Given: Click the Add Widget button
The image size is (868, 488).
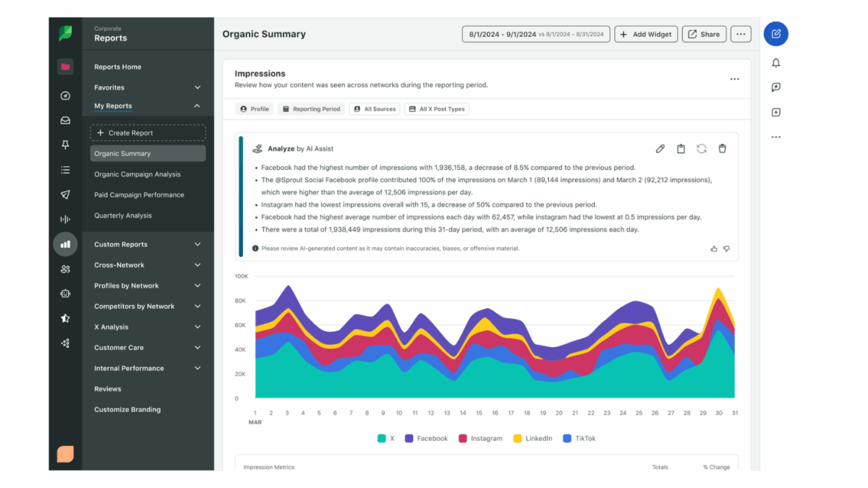Looking at the screenshot, I should tap(647, 34).
